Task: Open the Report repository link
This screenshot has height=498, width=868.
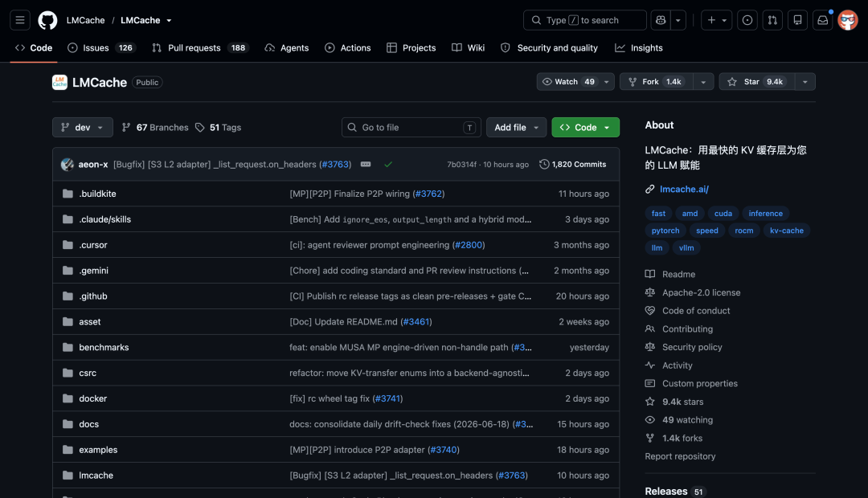Action: (x=681, y=456)
